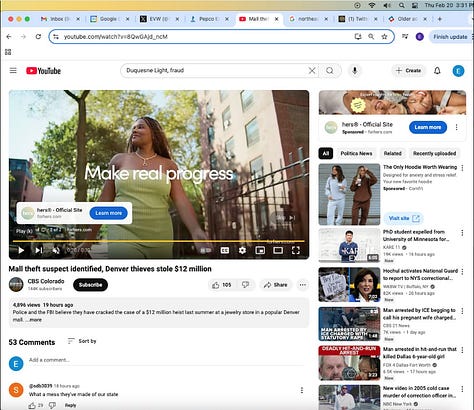Open PhD student expelled video thumbnail
The width and height of the screenshot is (474, 410).
[x=349, y=245]
